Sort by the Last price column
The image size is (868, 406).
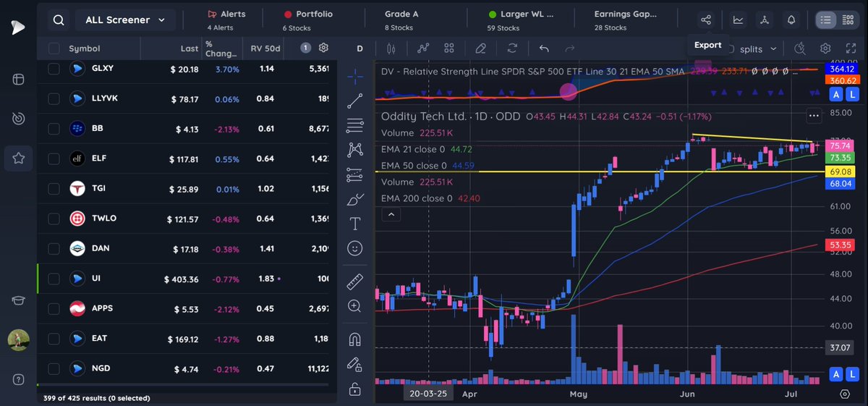tap(190, 48)
